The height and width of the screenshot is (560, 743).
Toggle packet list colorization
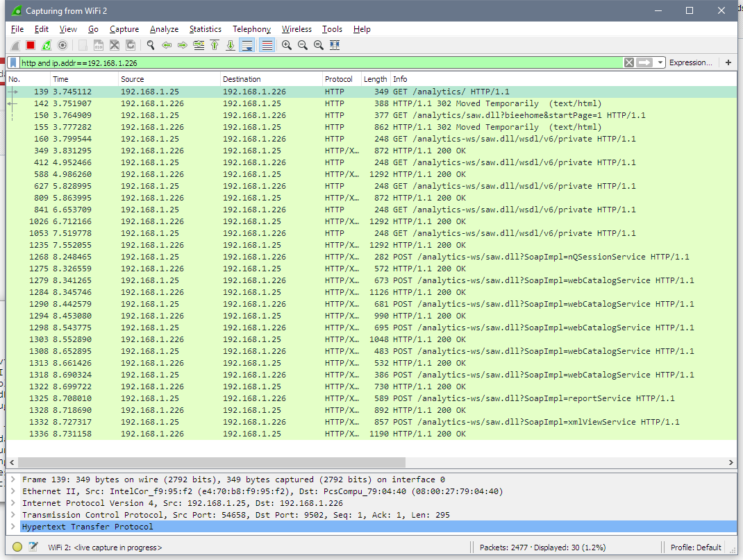pyautogui.click(x=266, y=45)
